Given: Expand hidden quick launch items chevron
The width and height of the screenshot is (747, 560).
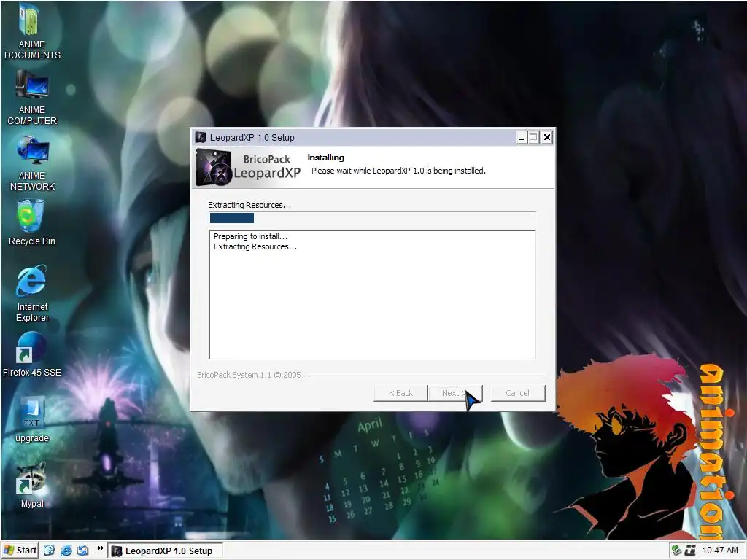Looking at the screenshot, I should (x=100, y=548).
